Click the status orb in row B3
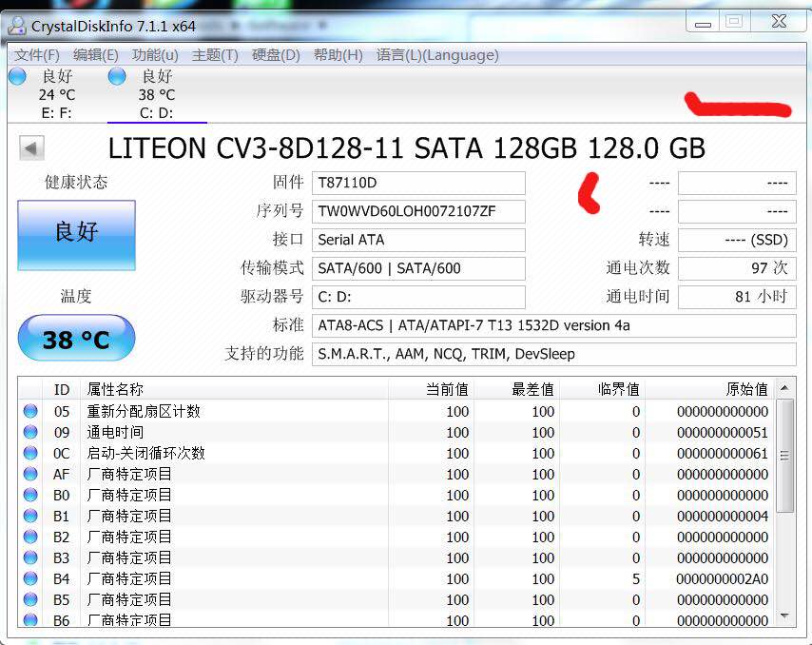This screenshot has width=812, height=645. [30, 557]
